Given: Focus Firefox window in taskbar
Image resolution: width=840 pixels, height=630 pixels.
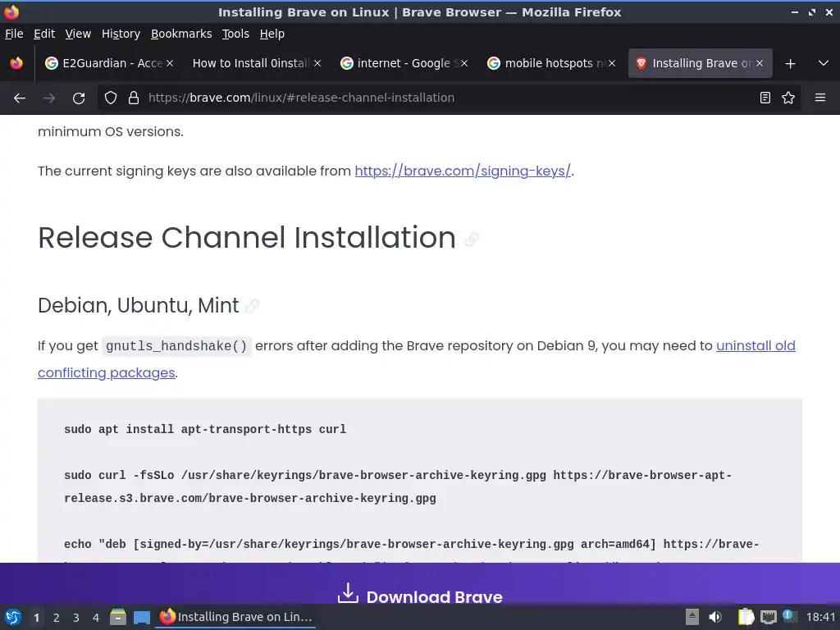Looking at the screenshot, I should click(235, 617).
